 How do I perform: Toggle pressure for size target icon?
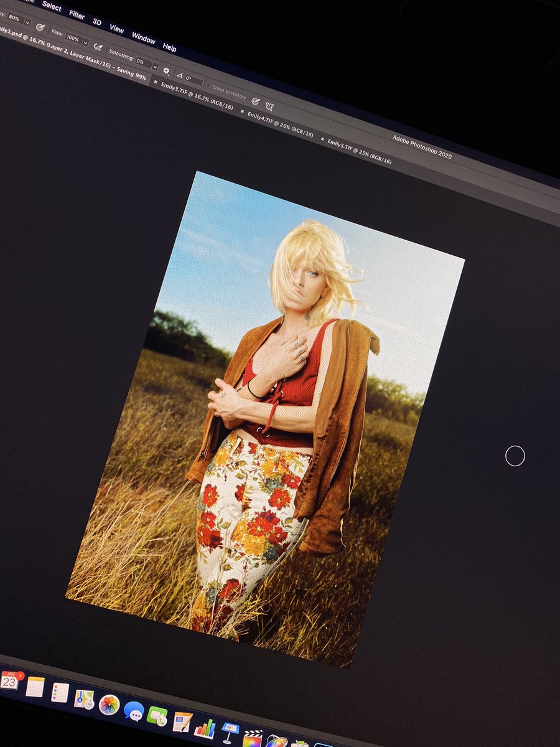click(x=255, y=101)
